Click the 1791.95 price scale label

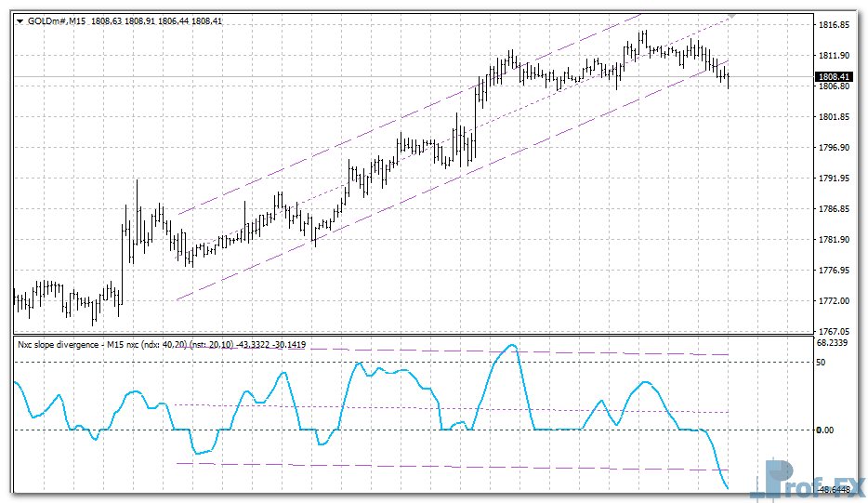(x=833, y=179)
